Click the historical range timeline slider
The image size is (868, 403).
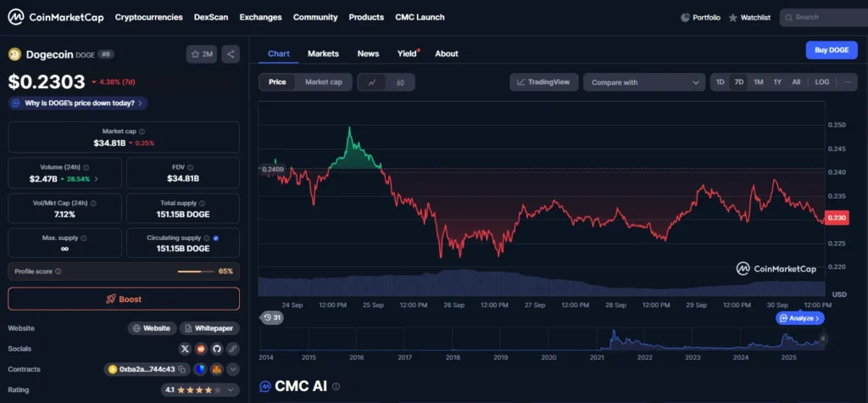[542, 338]
